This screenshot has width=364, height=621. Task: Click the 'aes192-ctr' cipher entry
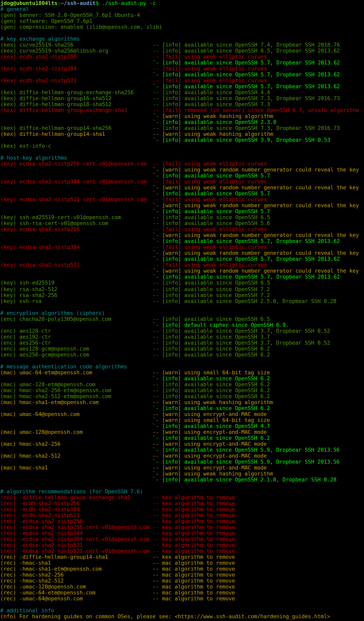(x=35, y=337)
